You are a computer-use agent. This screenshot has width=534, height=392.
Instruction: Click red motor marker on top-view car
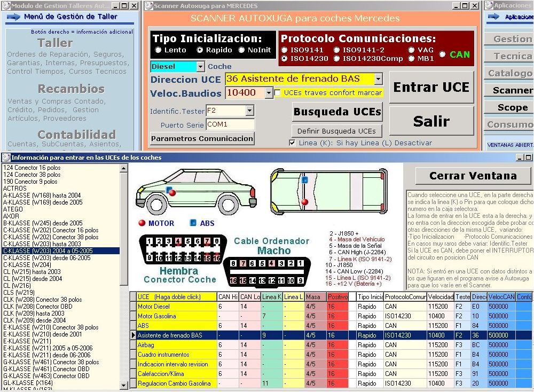305,202
